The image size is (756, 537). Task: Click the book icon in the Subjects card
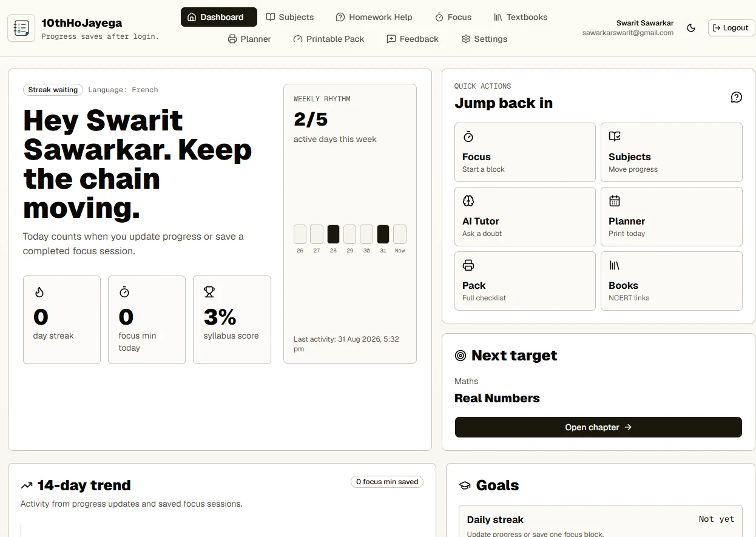(615, 137)
